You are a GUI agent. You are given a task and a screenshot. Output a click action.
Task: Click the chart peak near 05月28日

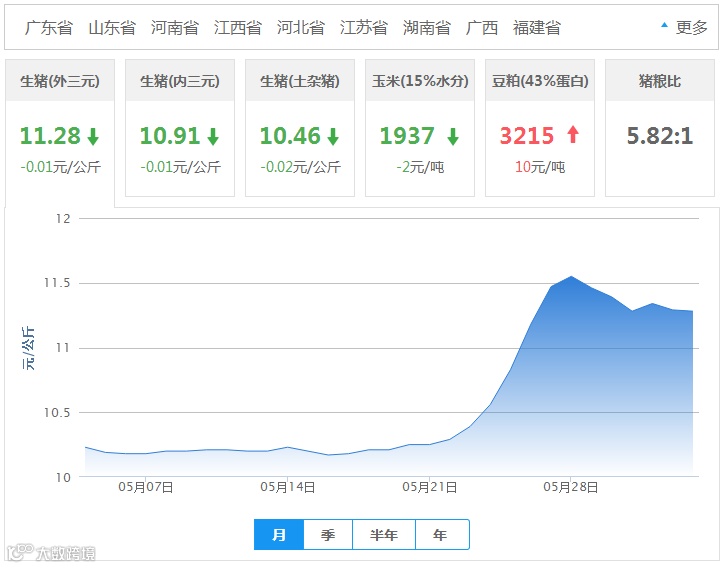point(571,276)
